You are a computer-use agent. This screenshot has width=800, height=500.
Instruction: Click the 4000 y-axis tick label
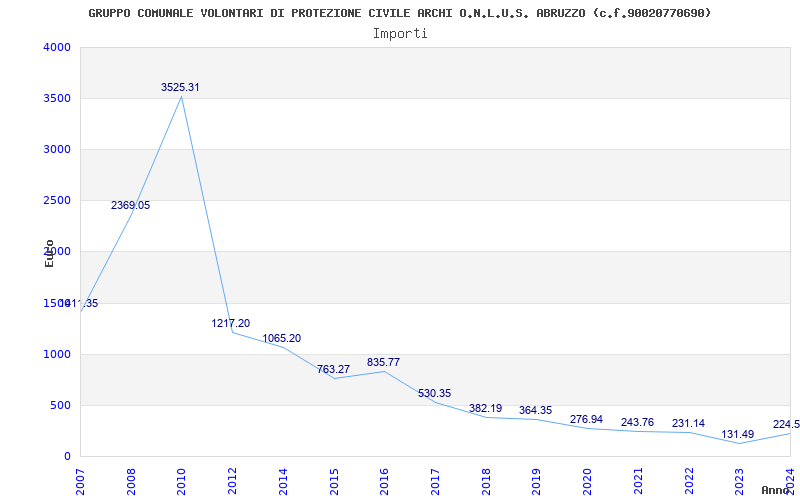tap(58, 47)
